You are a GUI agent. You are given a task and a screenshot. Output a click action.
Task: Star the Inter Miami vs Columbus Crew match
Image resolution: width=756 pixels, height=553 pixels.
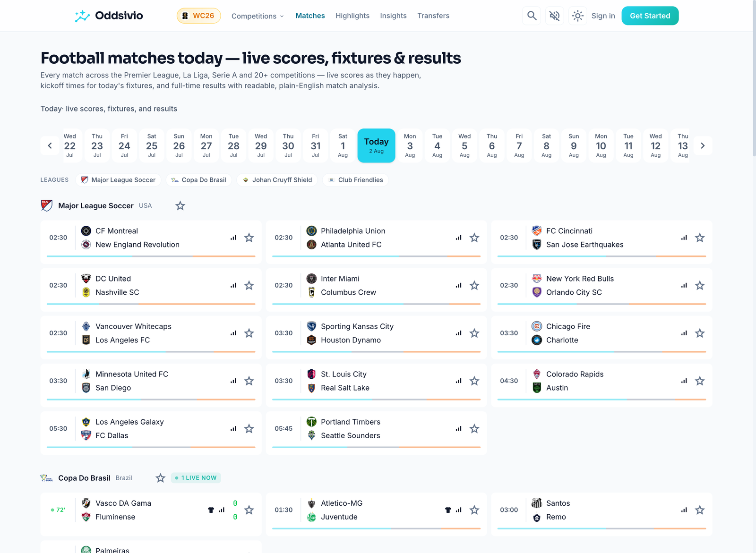click(474, 285)
